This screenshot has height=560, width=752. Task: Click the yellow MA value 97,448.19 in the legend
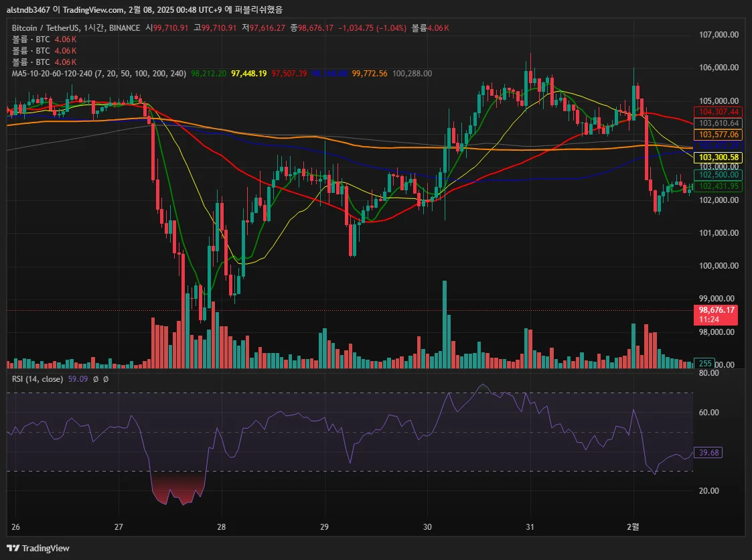(x=249, y=74)
